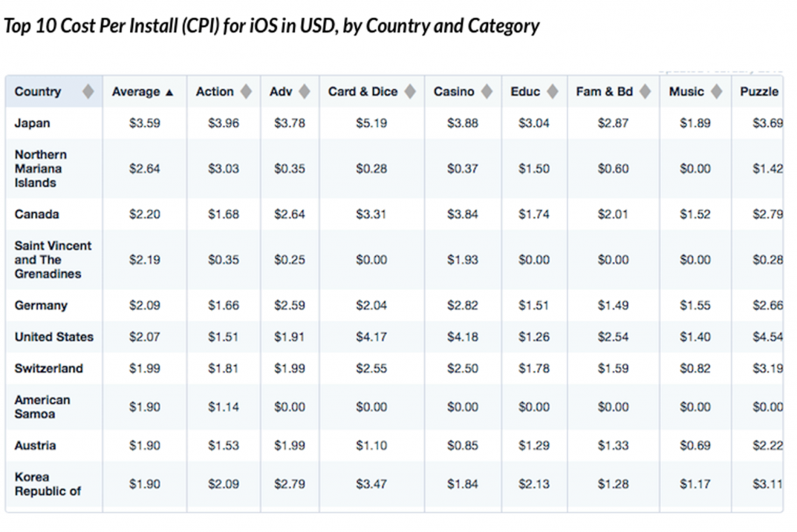
Task: Click the Card & Dice sort diamond icon
Action: pyautogui.click(x=410, y=92)
